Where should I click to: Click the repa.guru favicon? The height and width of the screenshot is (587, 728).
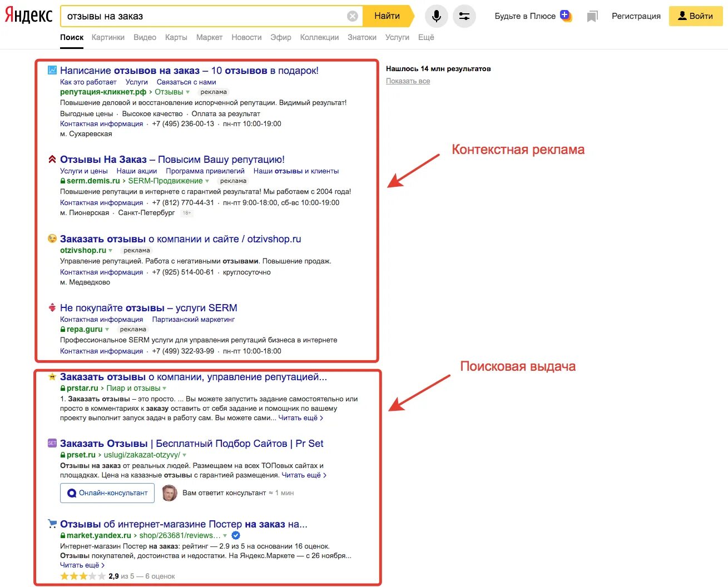coord(52,307)
